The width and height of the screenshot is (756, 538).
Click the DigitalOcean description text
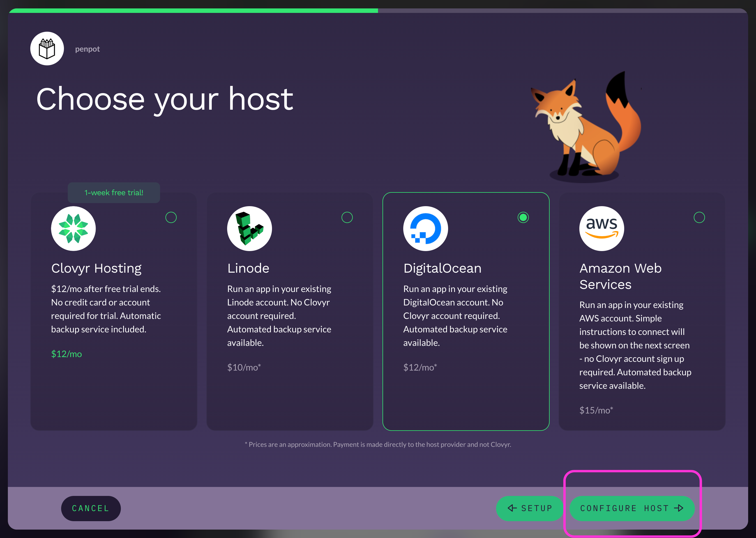[x=455, y=315]
